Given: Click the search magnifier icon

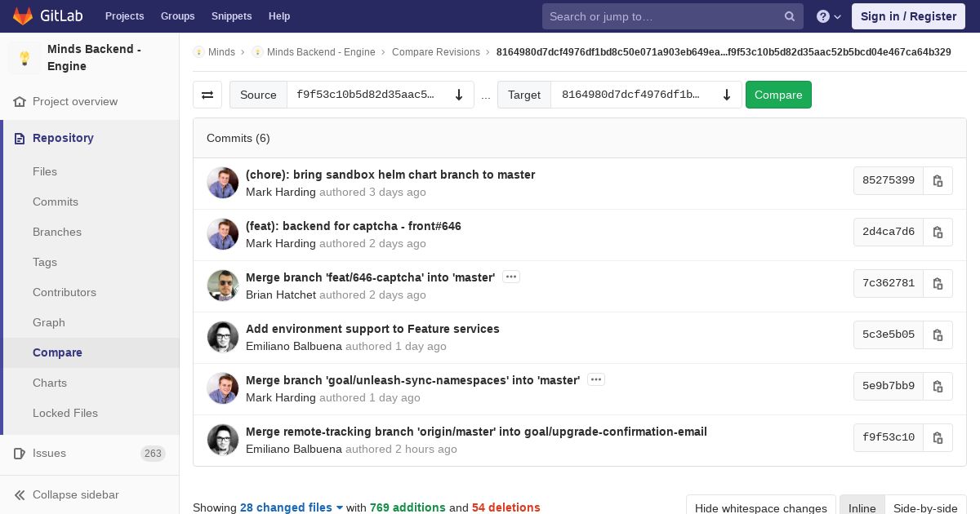Looking at the screenshot, I should click(790, 16).
